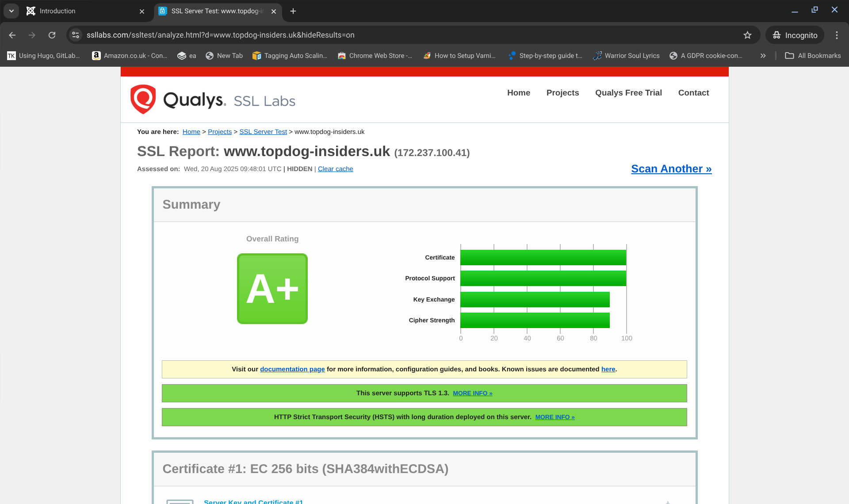Reload the SSL test page

point(52,35)
